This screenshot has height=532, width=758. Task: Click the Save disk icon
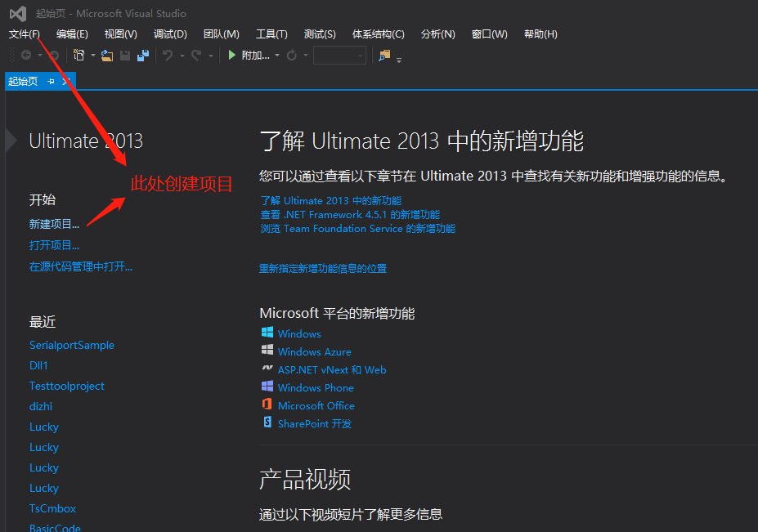(x=125, y=56)
